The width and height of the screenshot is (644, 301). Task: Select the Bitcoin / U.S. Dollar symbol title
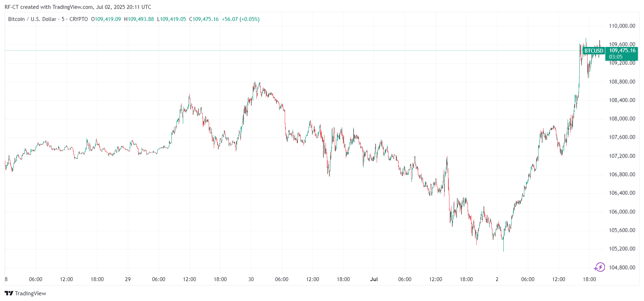pos(32,19)
